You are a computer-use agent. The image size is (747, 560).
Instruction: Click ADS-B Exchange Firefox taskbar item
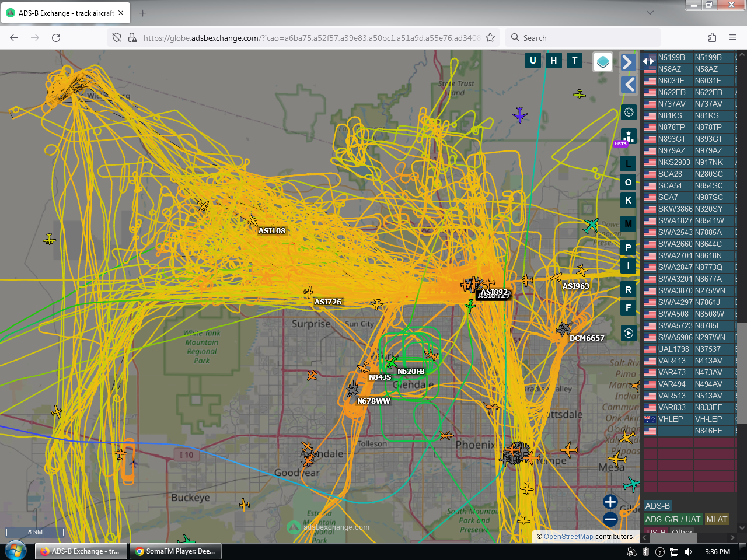coord(81,551)
